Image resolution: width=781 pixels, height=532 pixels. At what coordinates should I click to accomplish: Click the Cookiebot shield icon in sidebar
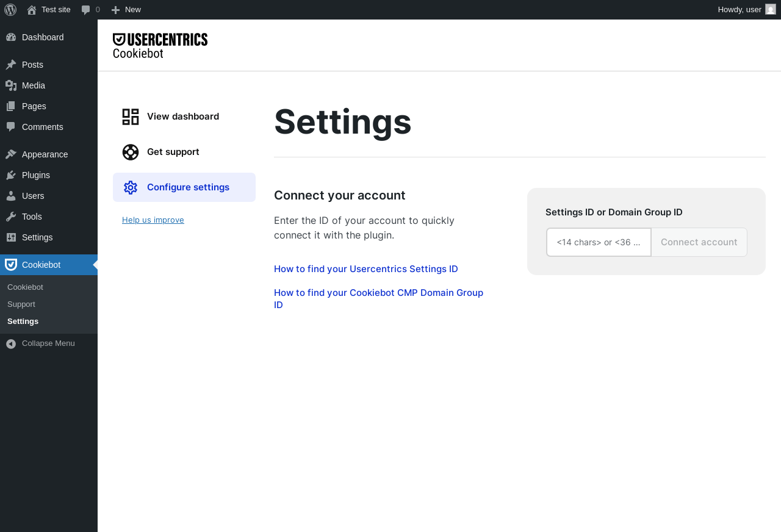pos(11,265)
